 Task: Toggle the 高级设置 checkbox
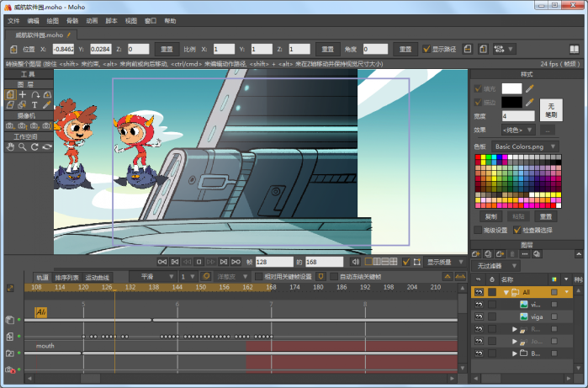478,230
